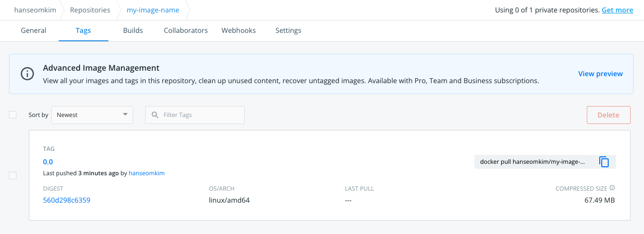This screenshot has height=234, width=644.
Task: Click the info icon in Advanced Image Management banner
Action: [27, 74]
